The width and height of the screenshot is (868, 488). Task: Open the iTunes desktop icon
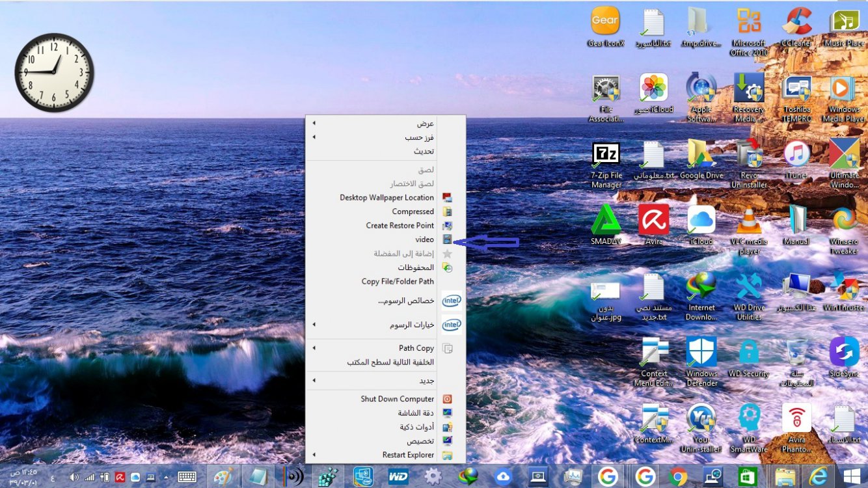coord(796,160)
